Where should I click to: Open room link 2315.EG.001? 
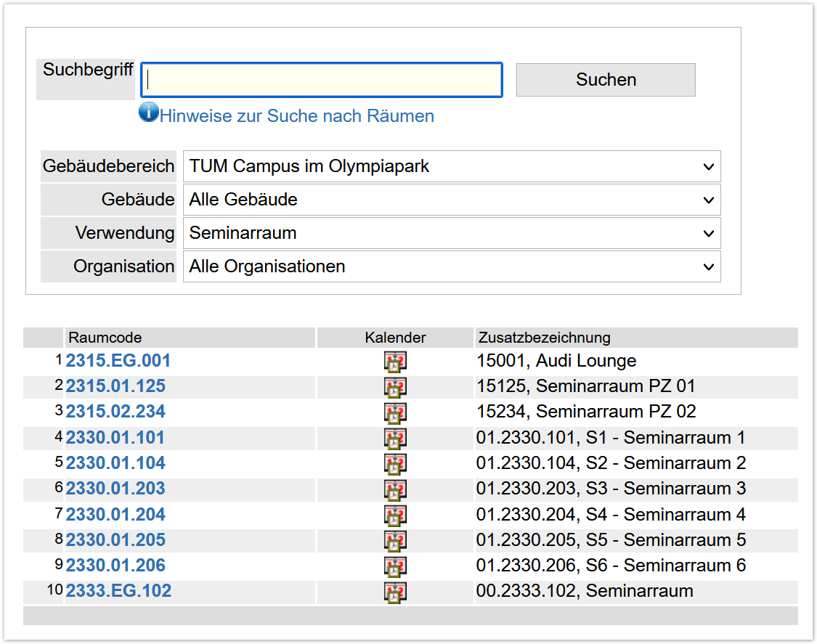[x=118, y=361]
